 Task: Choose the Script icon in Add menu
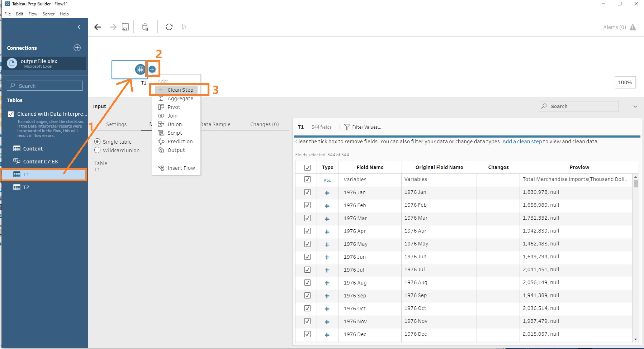tap(161, 133)
